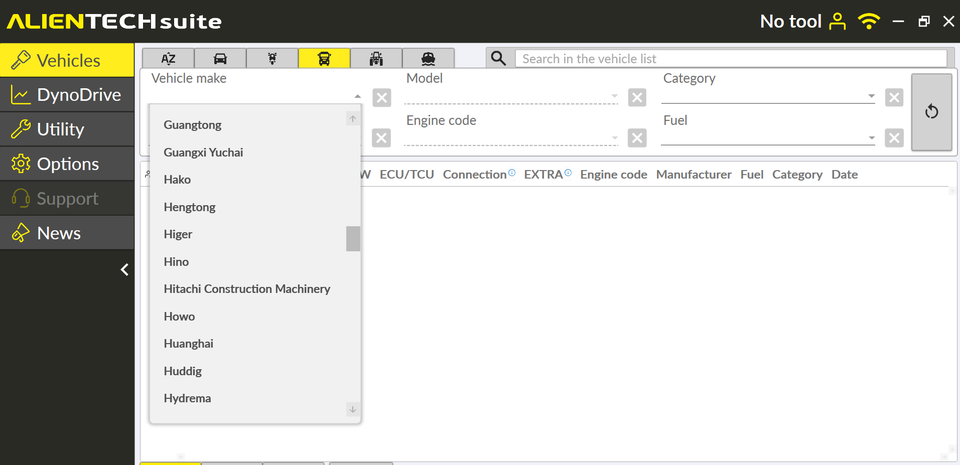
Task: Switch to the boat vehicle type tab
Action: coord(429,58)
